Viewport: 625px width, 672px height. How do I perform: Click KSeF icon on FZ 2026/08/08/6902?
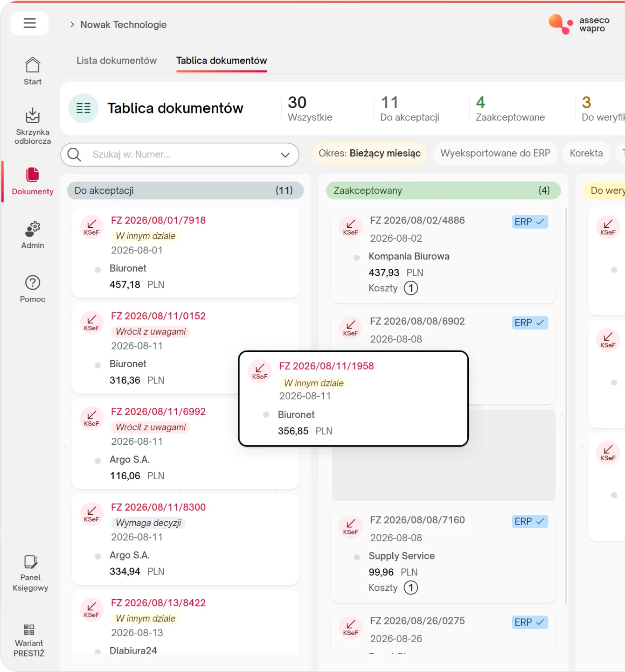click(x=351, y=328)
